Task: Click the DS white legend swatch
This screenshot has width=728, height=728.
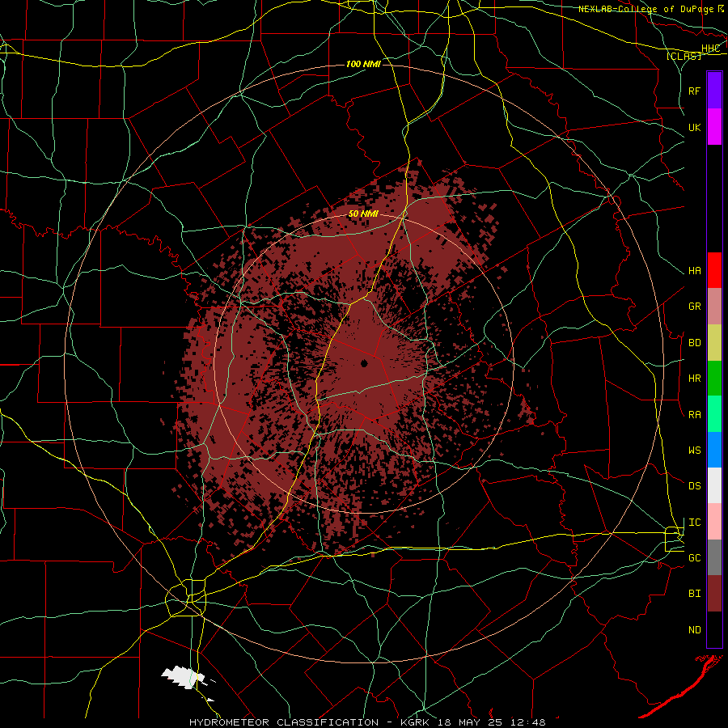Action: coord(714,485)
